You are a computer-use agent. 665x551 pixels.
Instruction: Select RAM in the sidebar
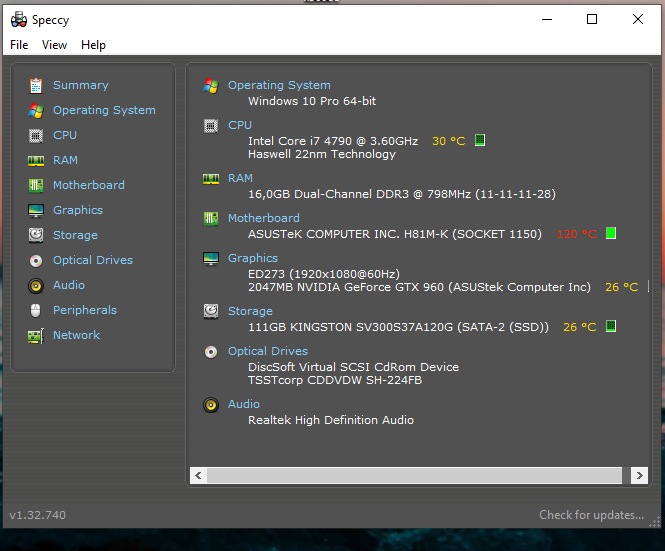pyautogui.click(x=65, y=160)
